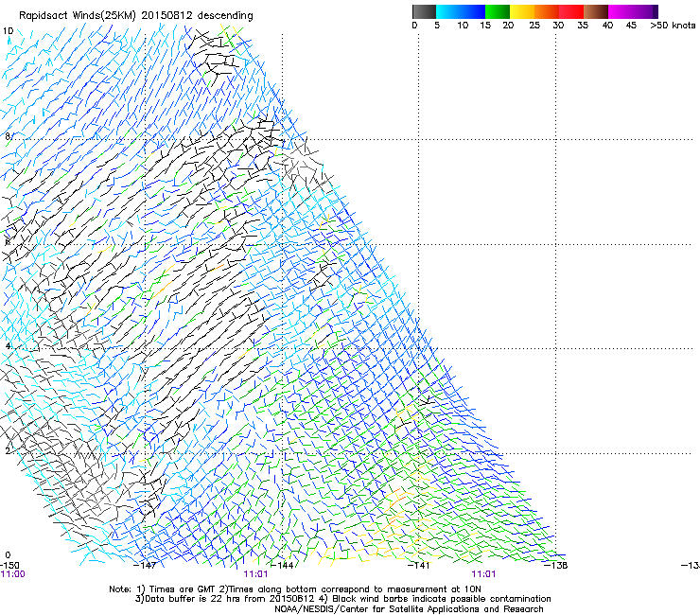Click the longitude axis label '-150'

click(9, 566)
